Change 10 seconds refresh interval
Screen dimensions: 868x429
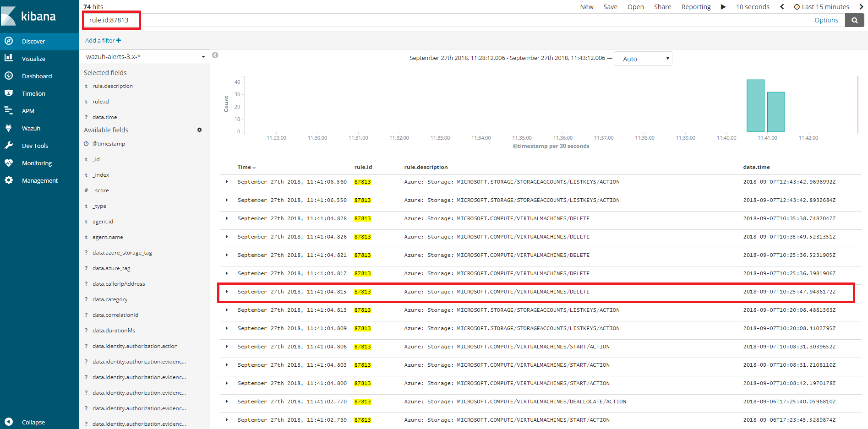tap(753, 7)
